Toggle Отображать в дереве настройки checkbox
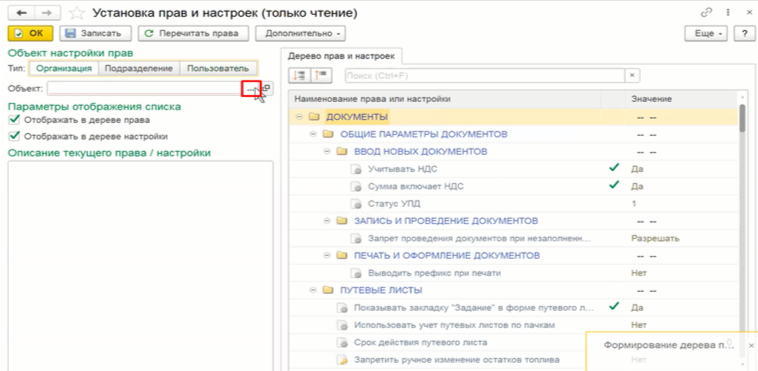This screenshot has height=371, width=758. coord(15,136)
